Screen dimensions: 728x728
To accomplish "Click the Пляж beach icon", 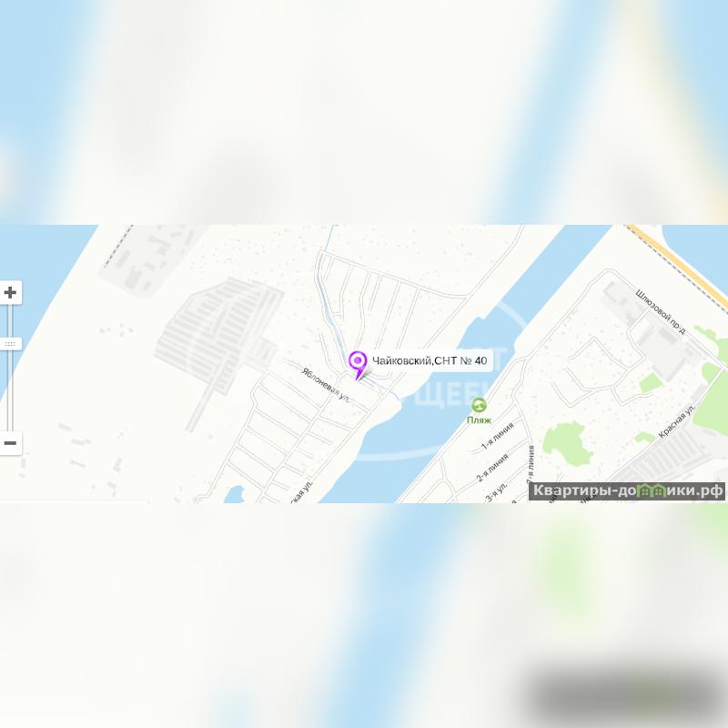I will (479, 405).
